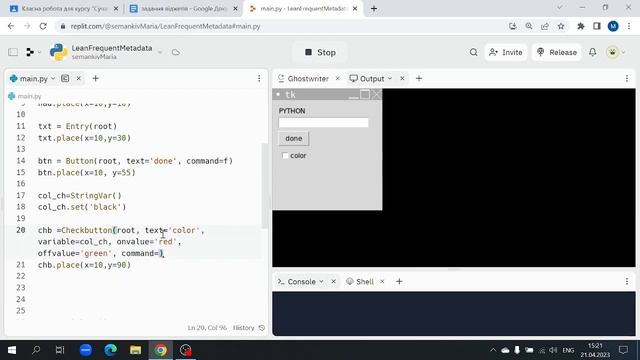Open the output pane three-dot menu
This screenshot has height=360, width=640.
pyautogui.click(x=627, y=78)
